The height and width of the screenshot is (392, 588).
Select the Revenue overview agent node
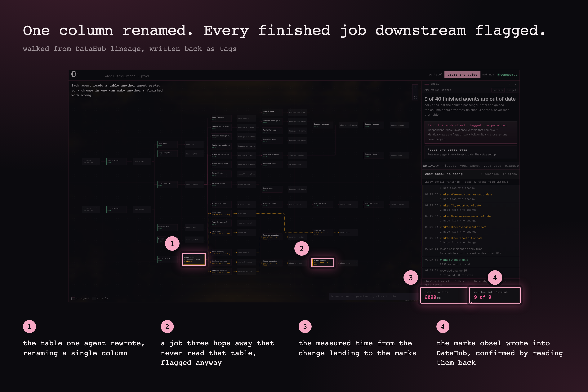click(x=272, y=237)
